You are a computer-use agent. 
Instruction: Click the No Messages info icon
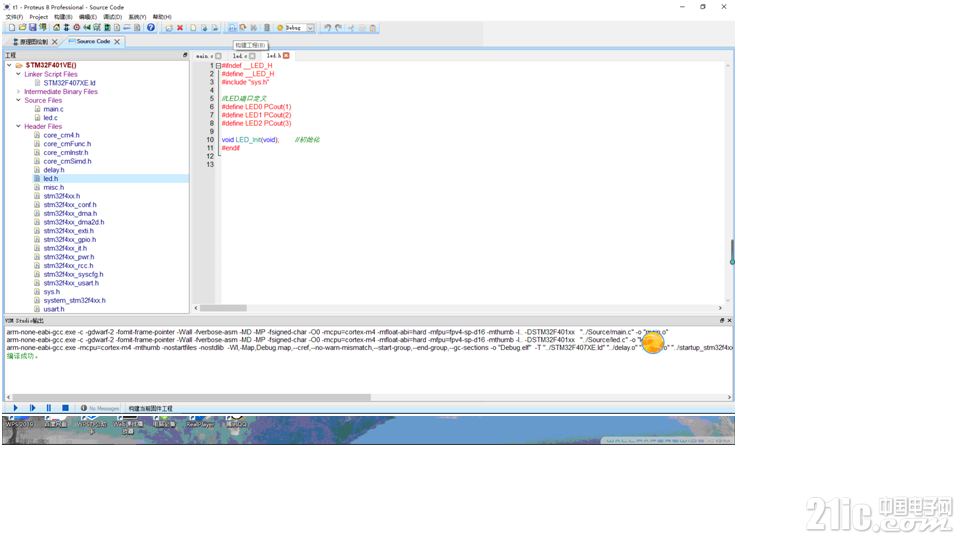coord(84,408)
